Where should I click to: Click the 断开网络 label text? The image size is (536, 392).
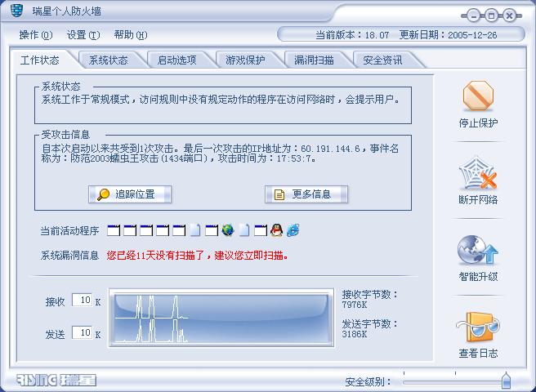[478, 199]
